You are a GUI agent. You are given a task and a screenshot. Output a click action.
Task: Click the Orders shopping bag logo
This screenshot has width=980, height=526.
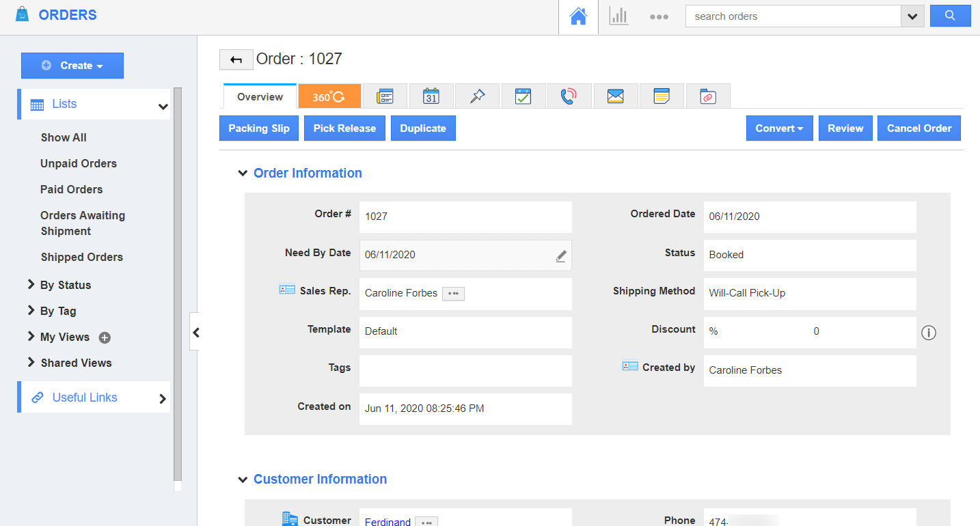(23, 14)
